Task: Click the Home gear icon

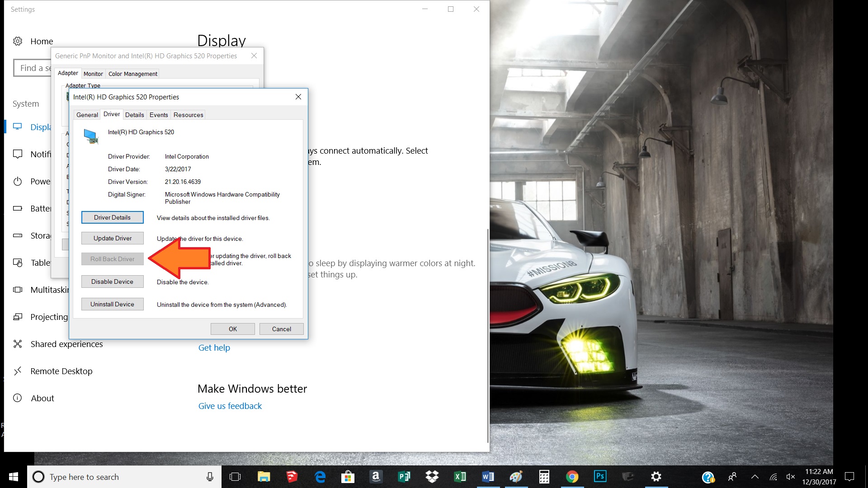Action: [x=18, y=41]
